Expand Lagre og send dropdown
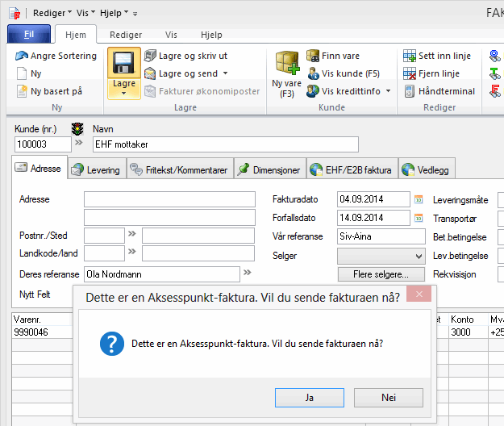Image resolution: width=504 pixels, height=426 pixels. (223, 73)
